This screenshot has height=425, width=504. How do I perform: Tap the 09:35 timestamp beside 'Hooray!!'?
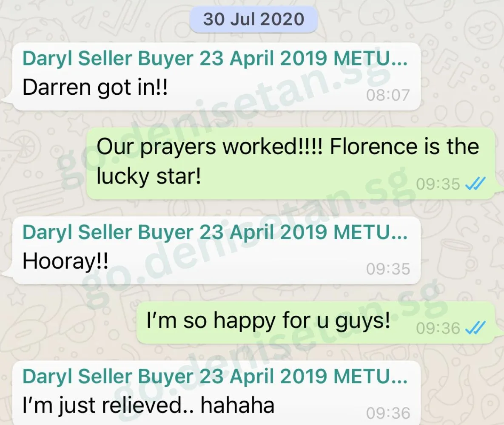(x=388, y=269)
